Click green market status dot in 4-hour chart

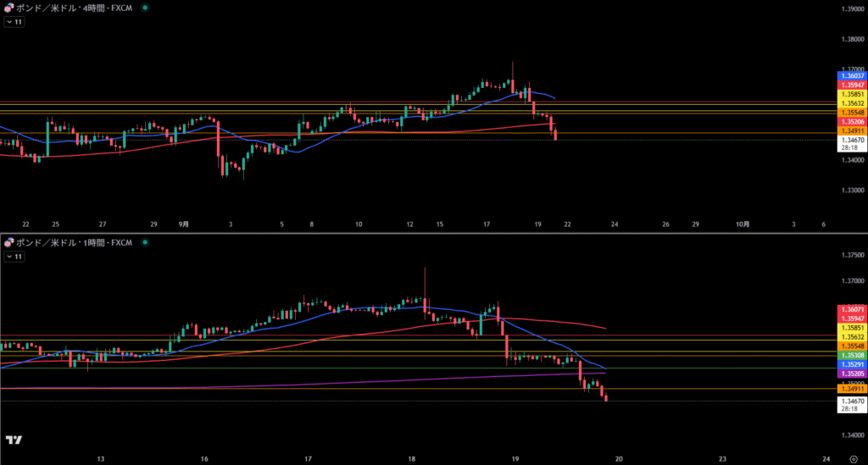145,8
